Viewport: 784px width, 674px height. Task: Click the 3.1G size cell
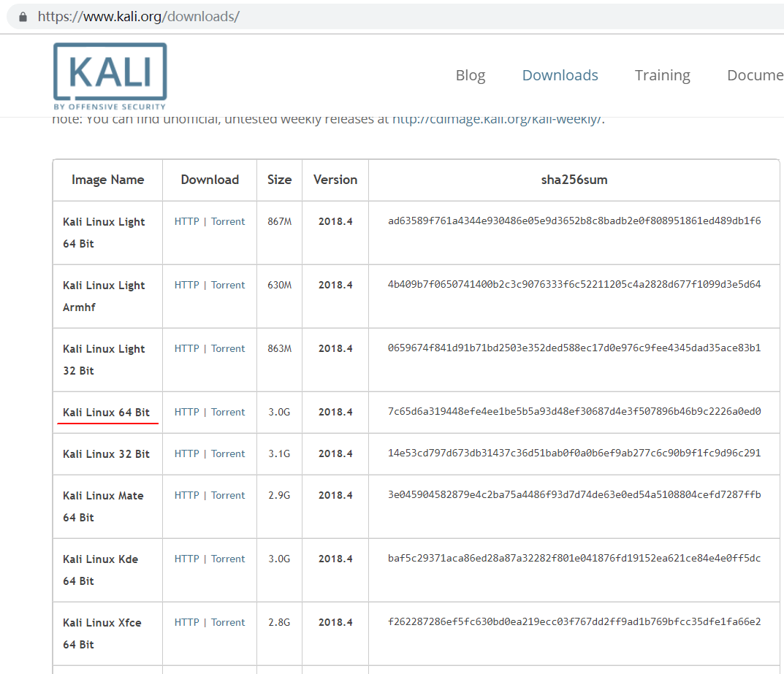coord(279,453)
